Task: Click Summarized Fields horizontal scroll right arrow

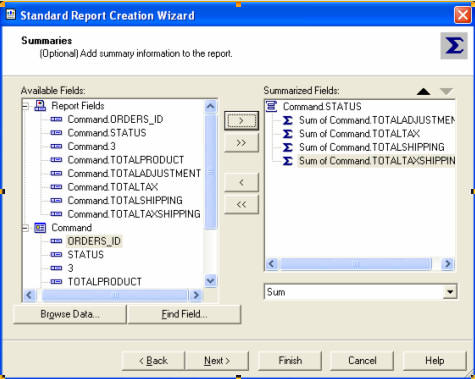Action: pyautogui.click(x=447, y=264)
